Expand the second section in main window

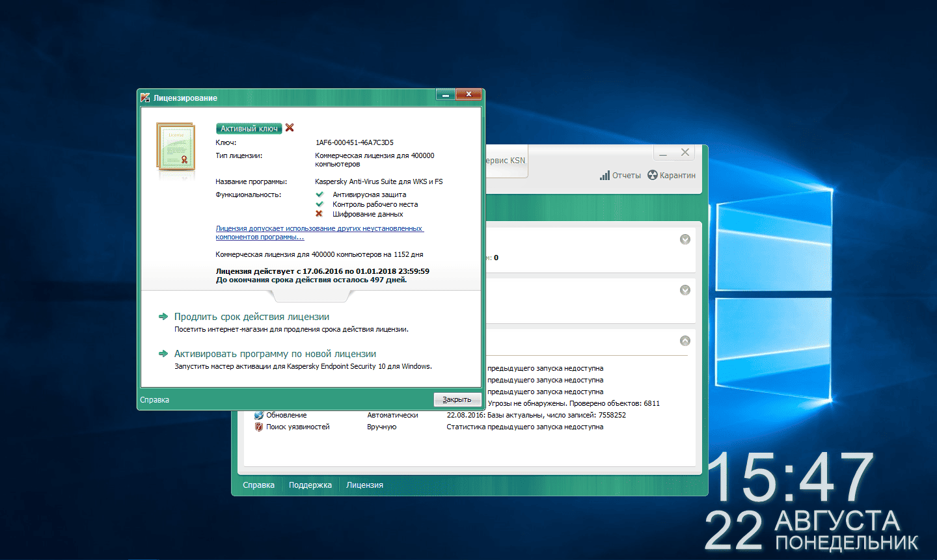point(685,290)
